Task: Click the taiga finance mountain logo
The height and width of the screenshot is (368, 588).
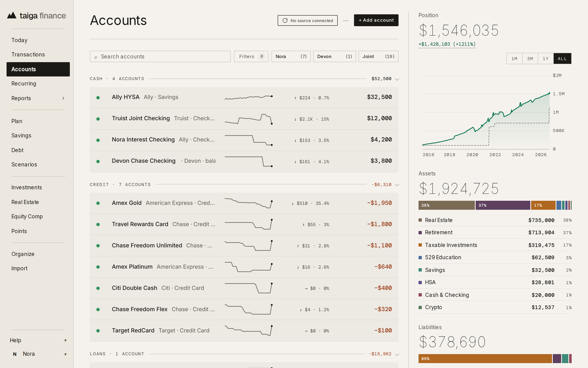Action: tap(12, 16)
